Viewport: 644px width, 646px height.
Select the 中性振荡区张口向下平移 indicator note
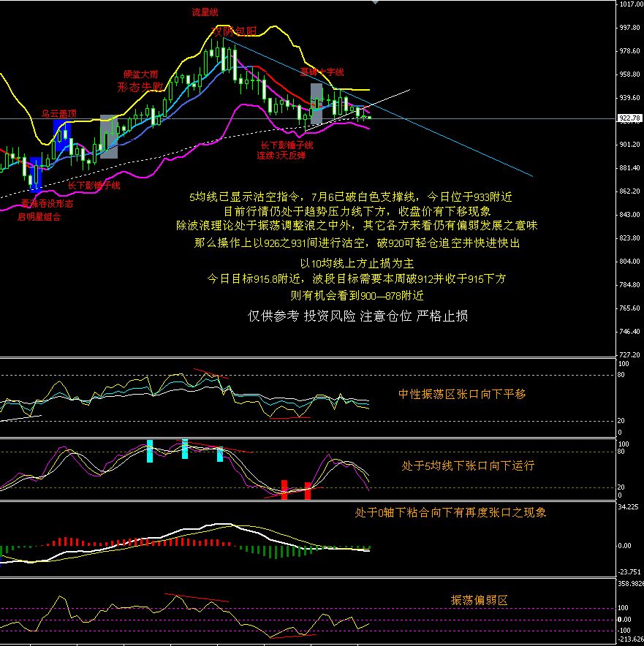coord(461,394)
